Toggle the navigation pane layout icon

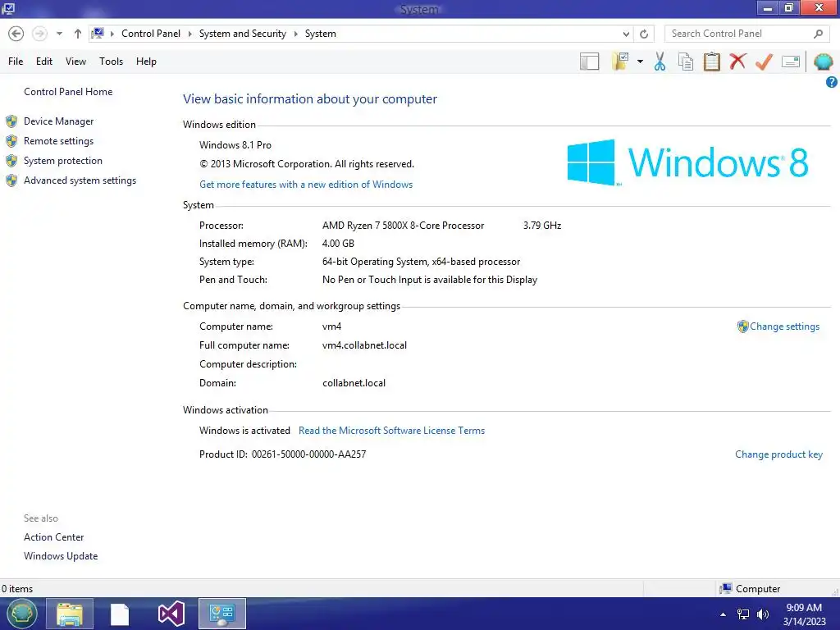click(x=589, y=62)
